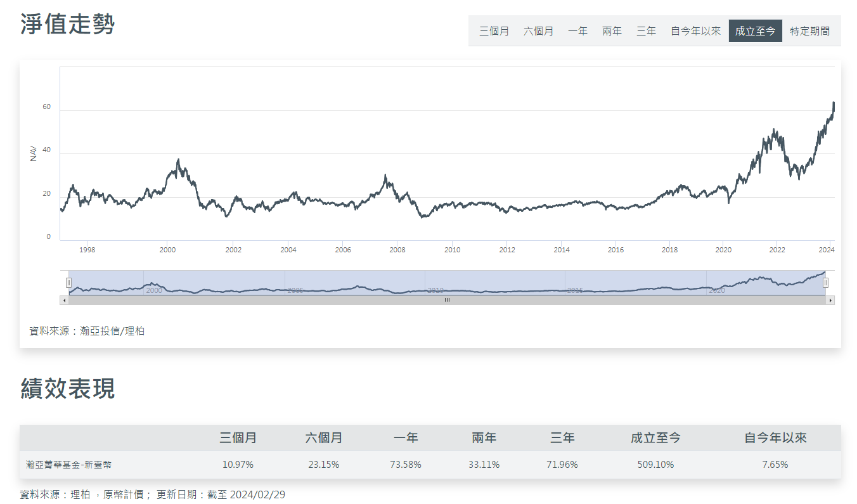The image size is (857, 504).
Task: Select the 三個月 period tab
Action: [494, 30]
